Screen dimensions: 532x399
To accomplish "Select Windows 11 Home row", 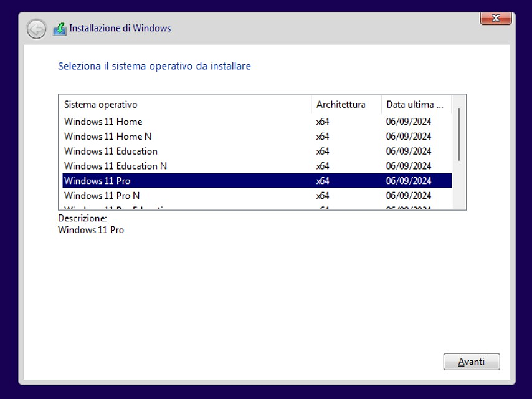I will [x=257, y=122].
